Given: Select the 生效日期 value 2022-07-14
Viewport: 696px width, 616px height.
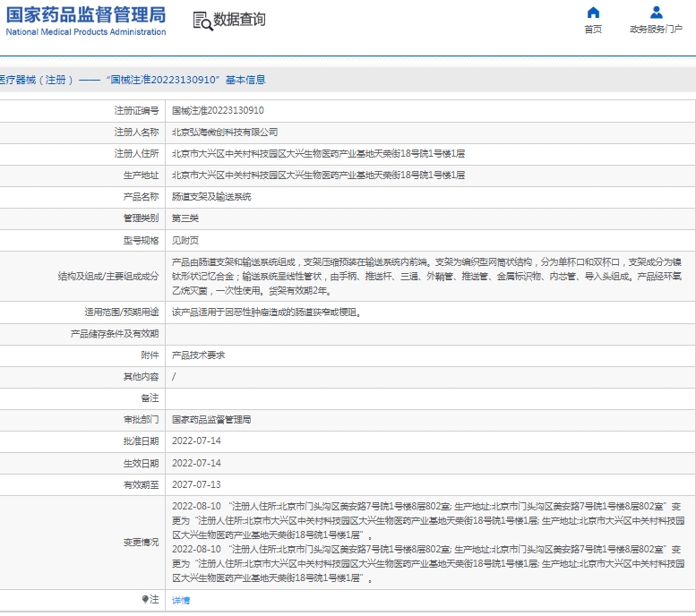Looking at the screenshot, I should point(196,463).
